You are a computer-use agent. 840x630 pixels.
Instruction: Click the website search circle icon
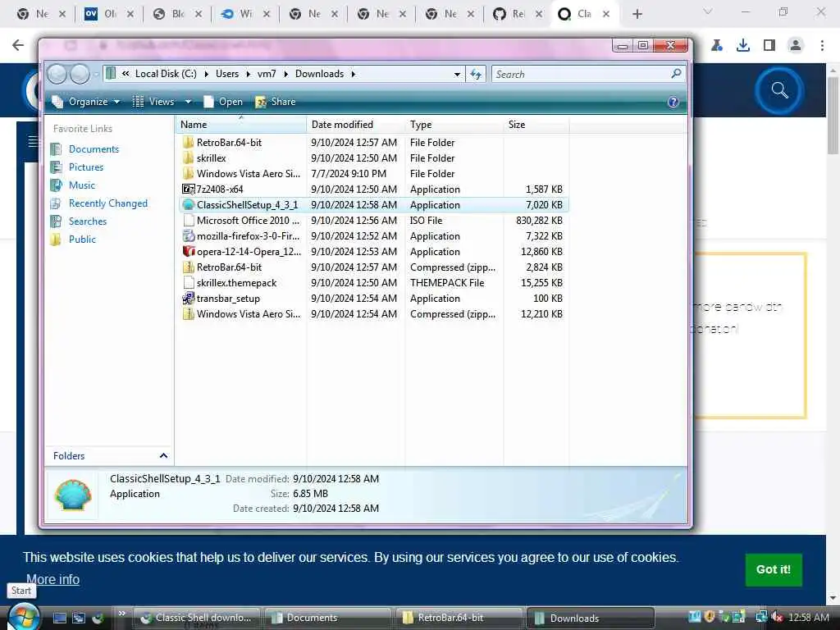(x=779, y=90)
